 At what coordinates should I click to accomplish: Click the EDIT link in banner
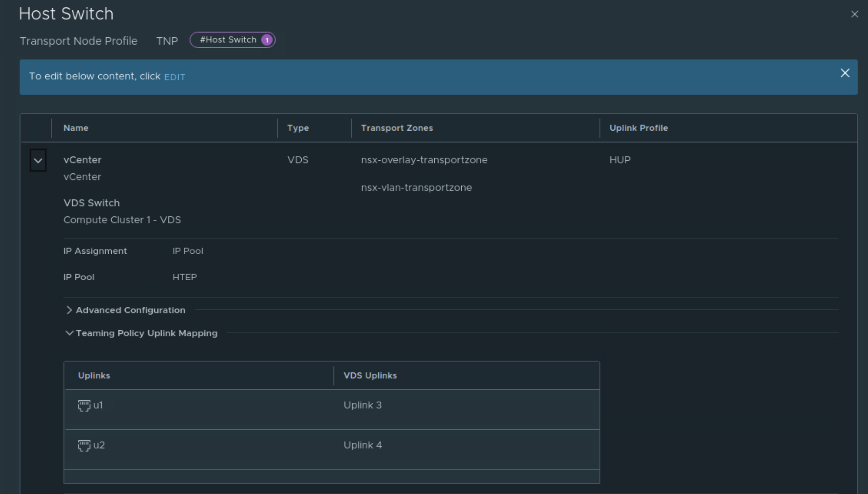pos(175,77)
